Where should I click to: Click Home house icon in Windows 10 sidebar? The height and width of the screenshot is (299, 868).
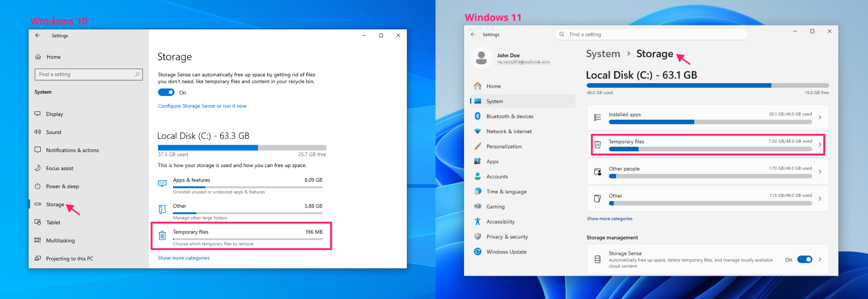pyautogui.click(x=38, y=57)
